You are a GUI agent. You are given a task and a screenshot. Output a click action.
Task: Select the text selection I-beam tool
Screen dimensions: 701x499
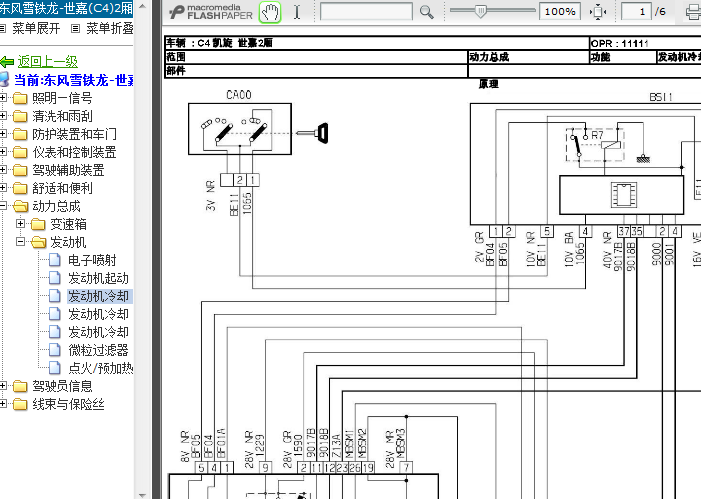coord(297,12)
